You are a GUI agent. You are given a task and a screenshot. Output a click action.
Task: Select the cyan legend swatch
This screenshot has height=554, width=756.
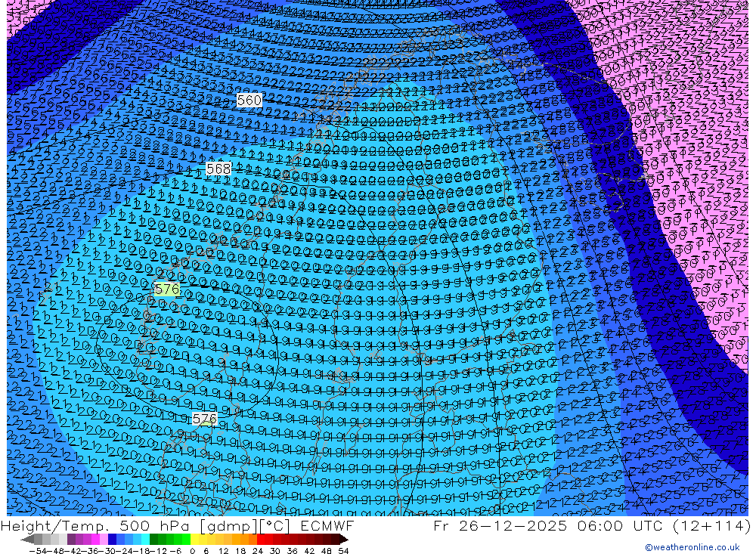[146, 539]
